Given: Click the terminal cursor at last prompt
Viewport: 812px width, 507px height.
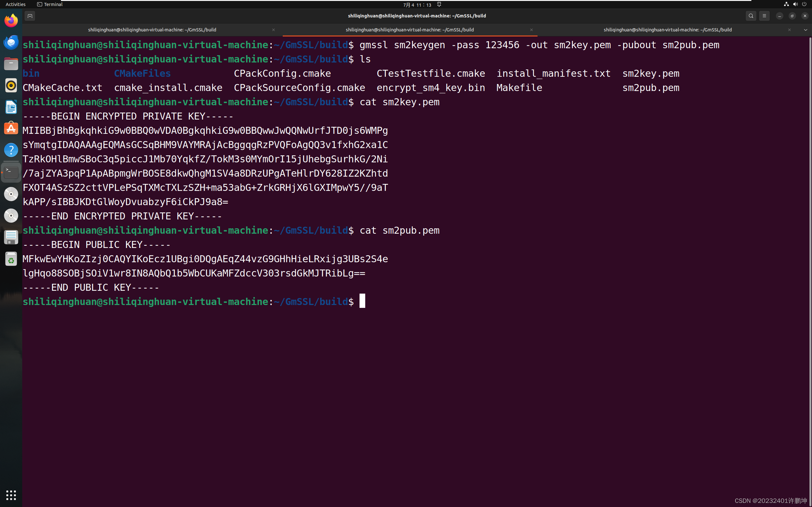Looking at the screenshot, I should click(x=362, y=301).
